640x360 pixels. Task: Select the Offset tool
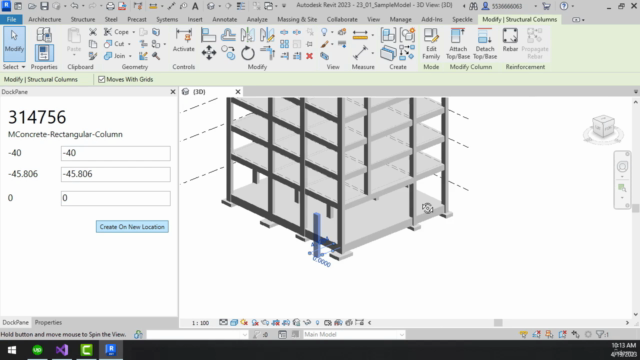pyautogui.click(x=228, y=35)
